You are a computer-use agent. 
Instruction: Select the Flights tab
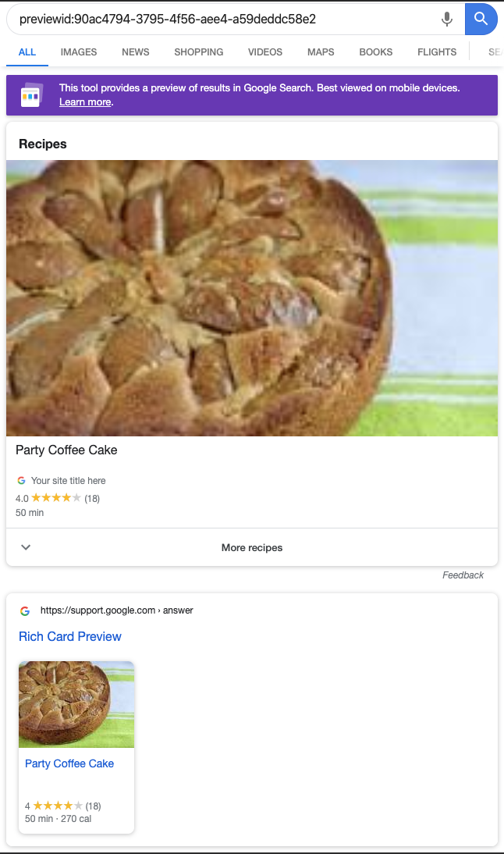437,52
